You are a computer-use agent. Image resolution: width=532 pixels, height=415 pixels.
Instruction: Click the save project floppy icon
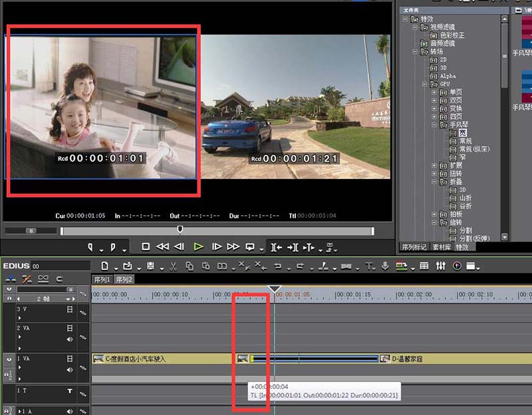click(151, 266)
